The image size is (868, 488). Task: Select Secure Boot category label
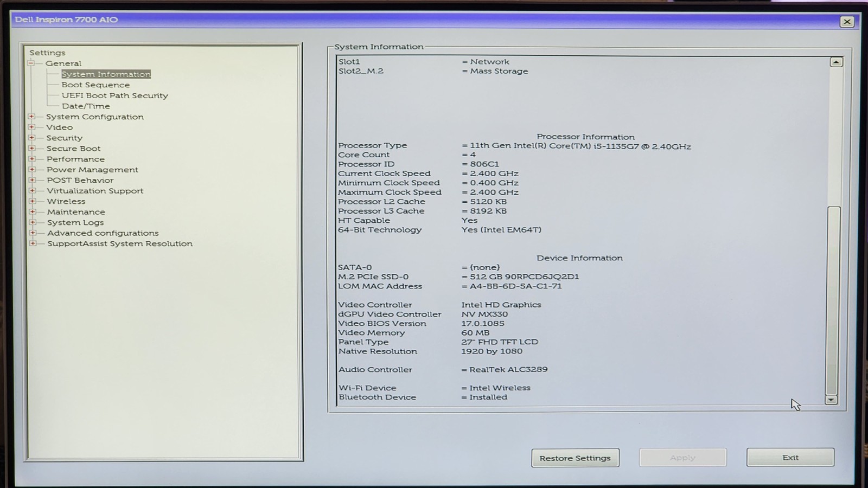(x=73, y=149)
